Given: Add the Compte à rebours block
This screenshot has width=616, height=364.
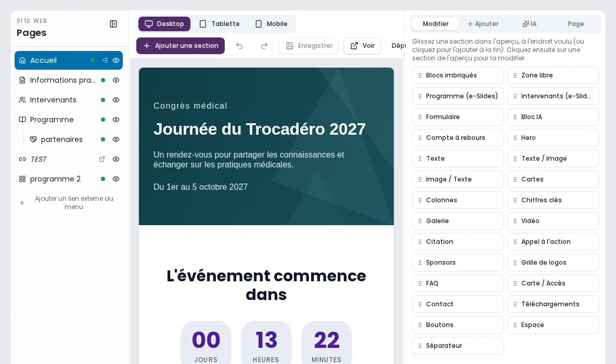Looking at the screenshot, I should (458, 138).
